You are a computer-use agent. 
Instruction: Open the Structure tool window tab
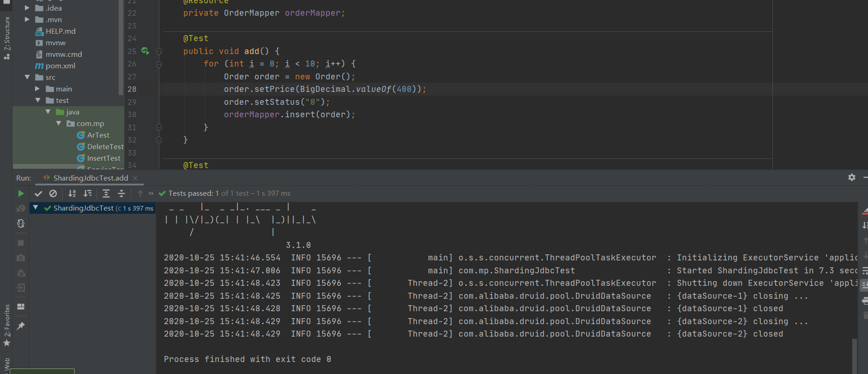tap(6, 38)
